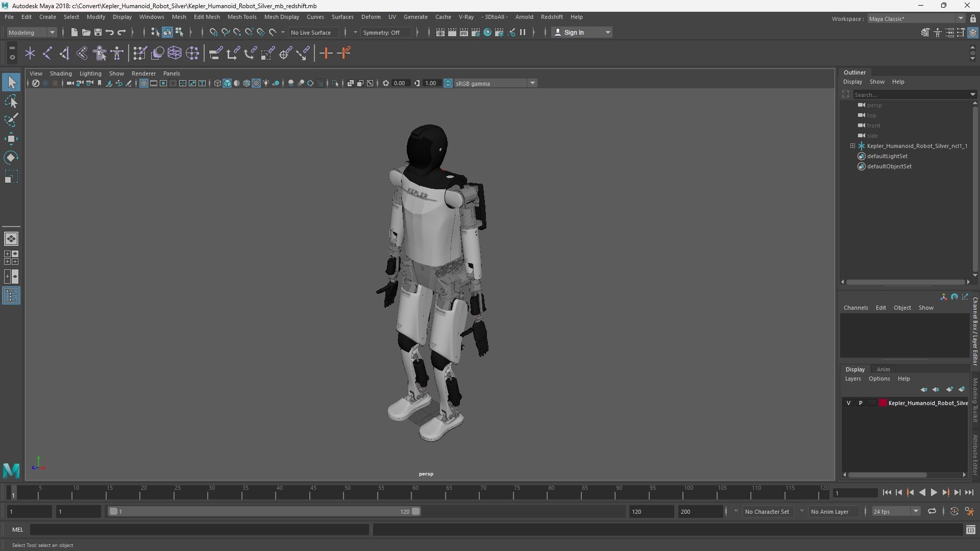Redo using the toolbar redo arrow
The width and height of the screenshot is (980, 551).
[121, 32]
